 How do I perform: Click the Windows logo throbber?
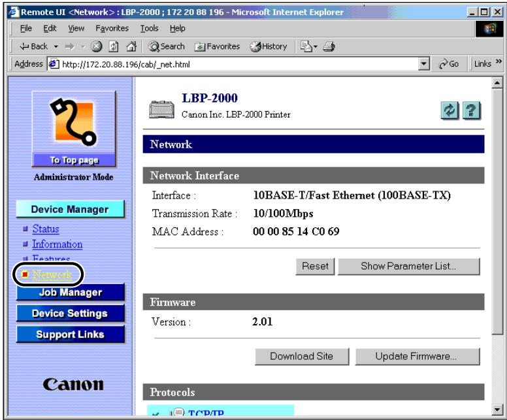489,29
